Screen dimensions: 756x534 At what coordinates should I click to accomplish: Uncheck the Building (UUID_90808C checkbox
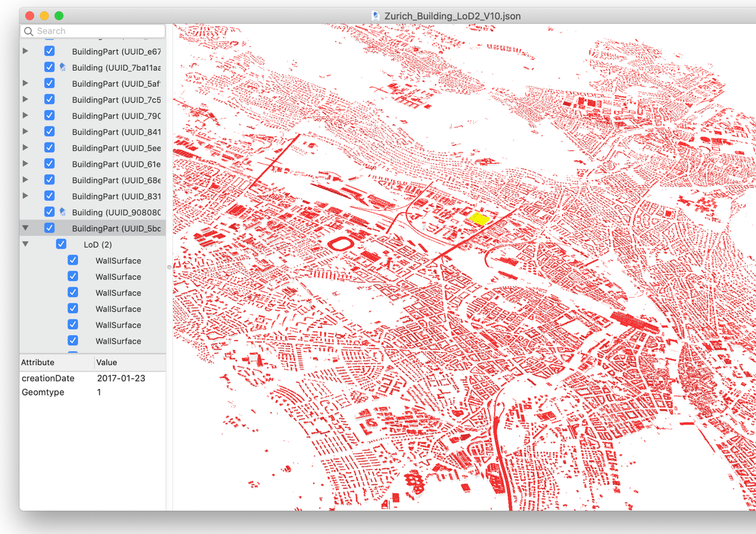coord(49,212)
